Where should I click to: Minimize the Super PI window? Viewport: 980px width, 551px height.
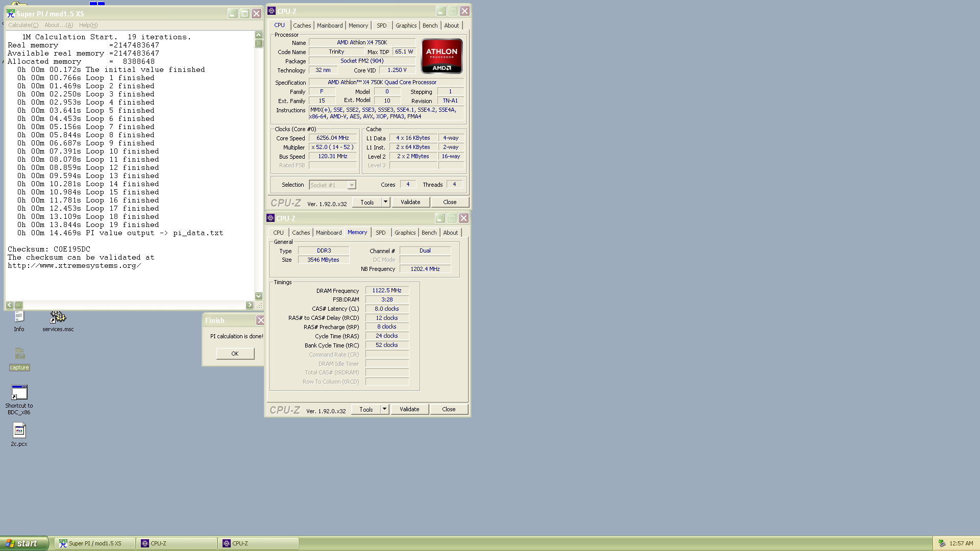point(232,14)
